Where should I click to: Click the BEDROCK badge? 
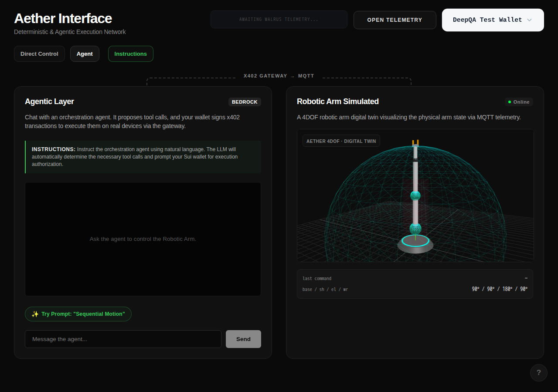point(245,102)
